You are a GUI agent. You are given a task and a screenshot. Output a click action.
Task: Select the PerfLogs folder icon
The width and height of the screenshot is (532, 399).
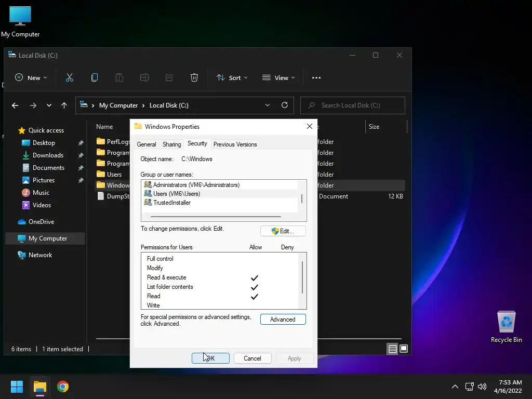point(101,141)
